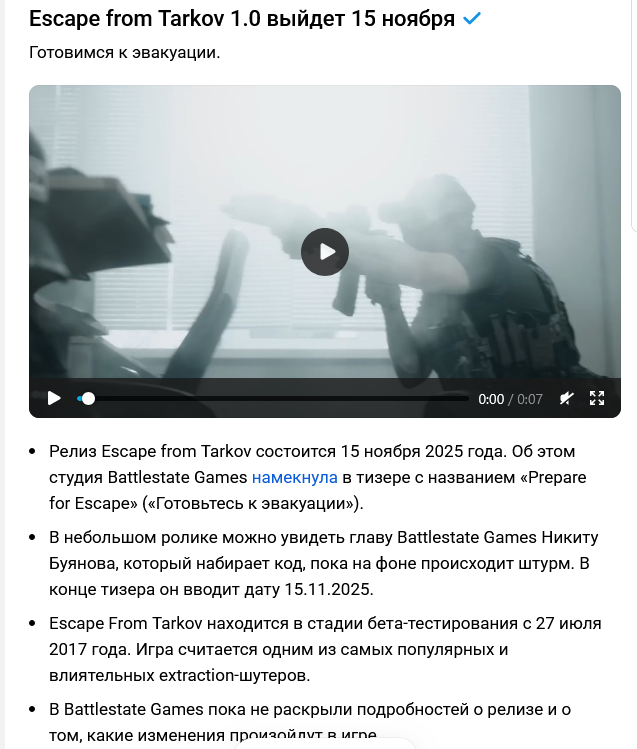Click the subtitle 'Готовимся к эвакуации.'
637x749 pixels.
pyautogui.click(x=125, y=53)
